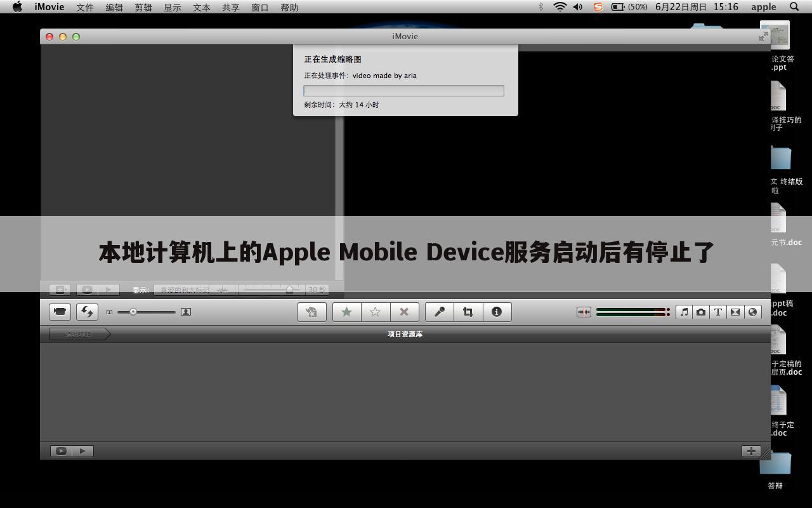
Task: Click '正在生成缩略图' dialog title
Action: pyautogui.click(x=332, y=59)
